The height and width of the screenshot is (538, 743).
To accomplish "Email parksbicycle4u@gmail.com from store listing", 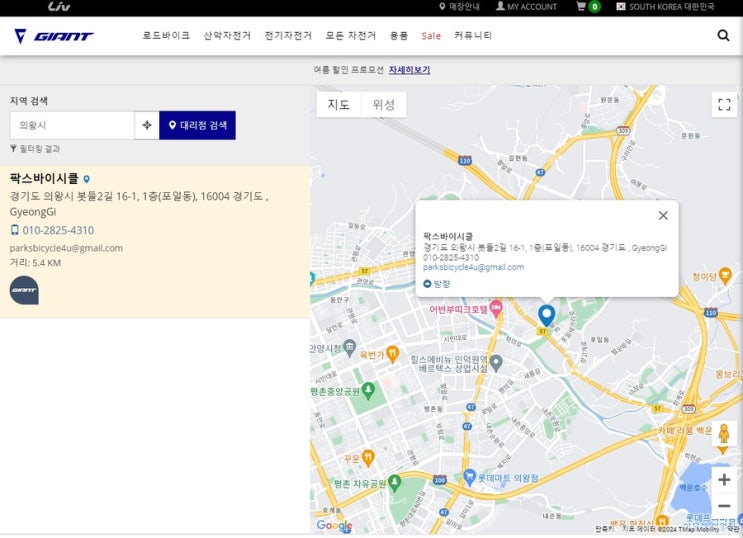I will [66, 248].
